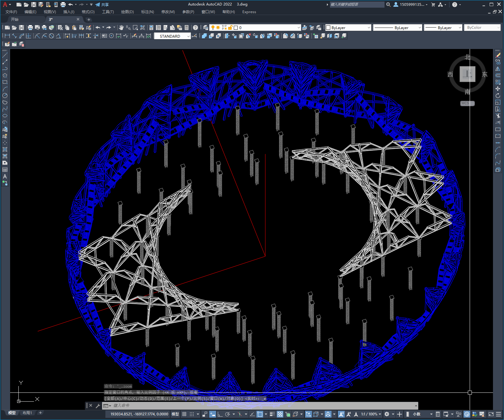
Task: Open the 文件(F) menu
Action: tap(11, 12)
